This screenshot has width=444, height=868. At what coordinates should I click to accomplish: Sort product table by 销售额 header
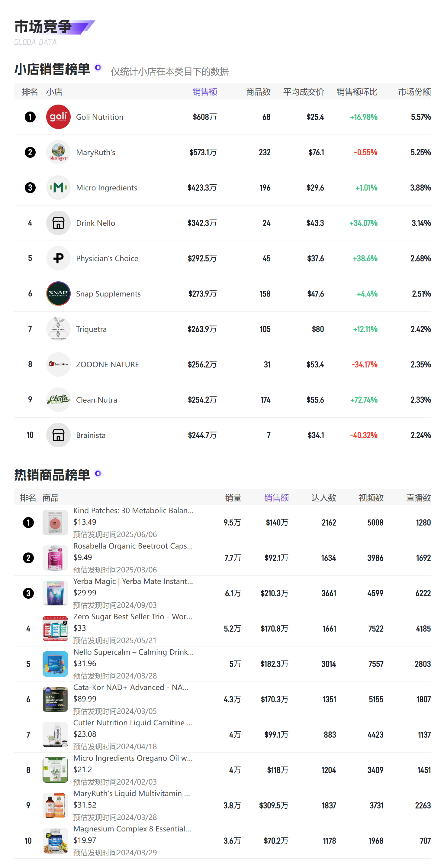[276, 498]
